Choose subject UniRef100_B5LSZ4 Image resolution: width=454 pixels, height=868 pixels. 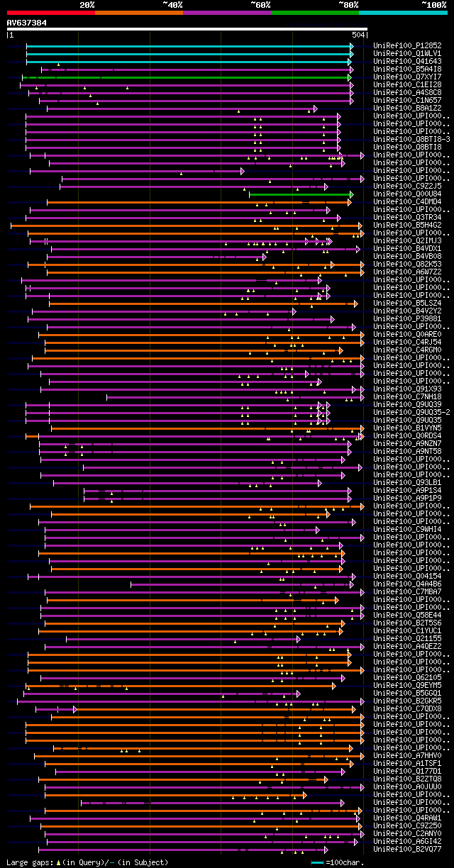tap(408, 303)
